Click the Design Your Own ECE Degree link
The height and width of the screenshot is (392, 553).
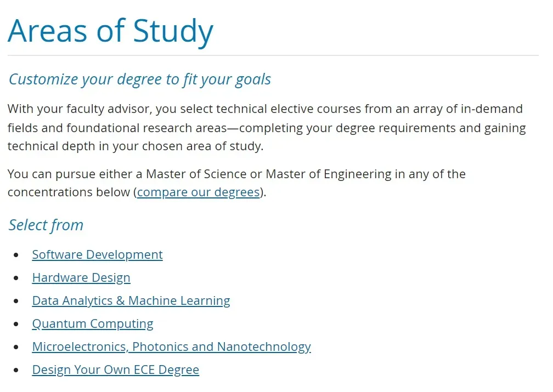point(115,370)
